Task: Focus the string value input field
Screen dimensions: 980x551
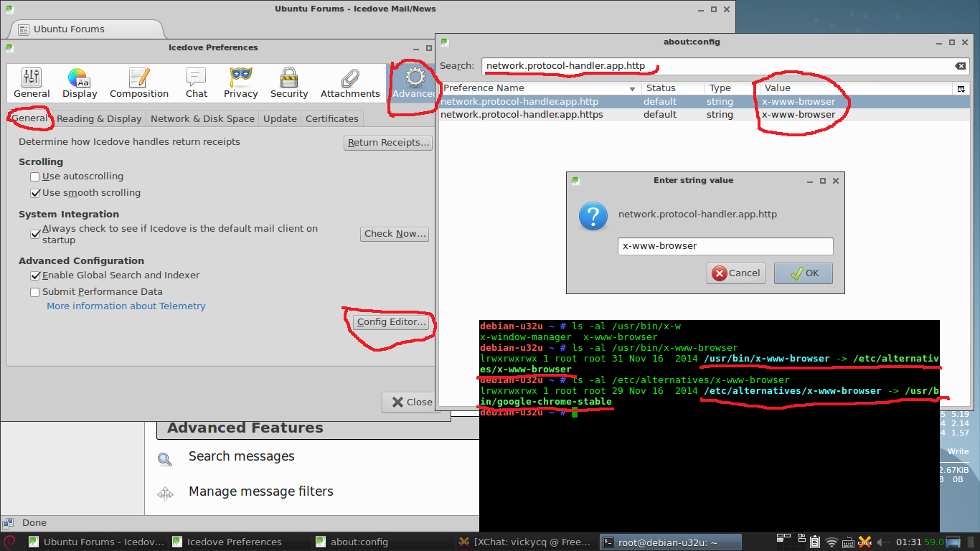Action: pos(725,246)
